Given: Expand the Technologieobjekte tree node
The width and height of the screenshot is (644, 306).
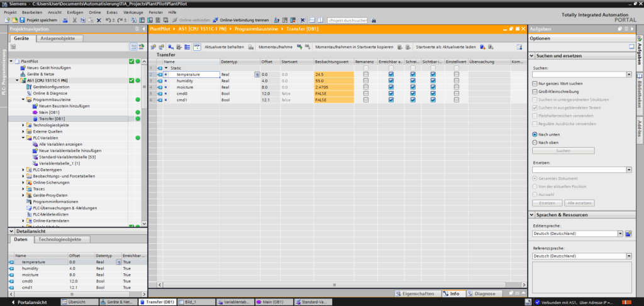Looking at the screenshot, I should pyautogui.click(x=24, y=125).
